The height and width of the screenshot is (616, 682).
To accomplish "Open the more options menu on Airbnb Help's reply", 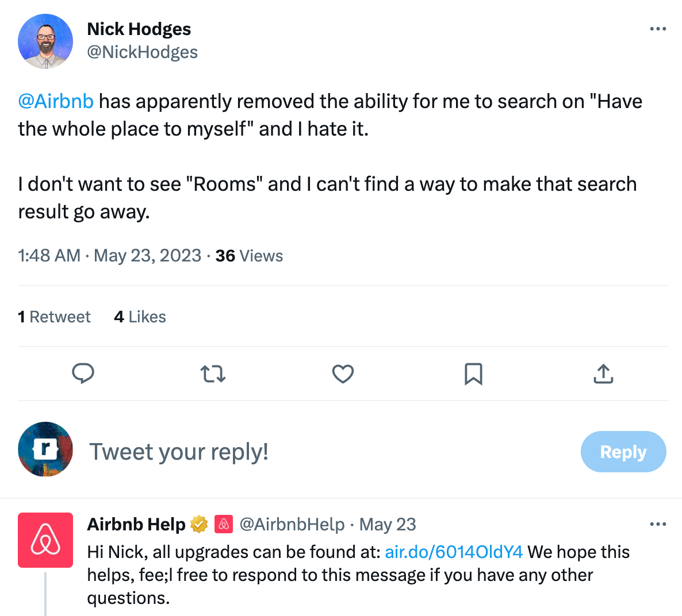I will 658,523.
